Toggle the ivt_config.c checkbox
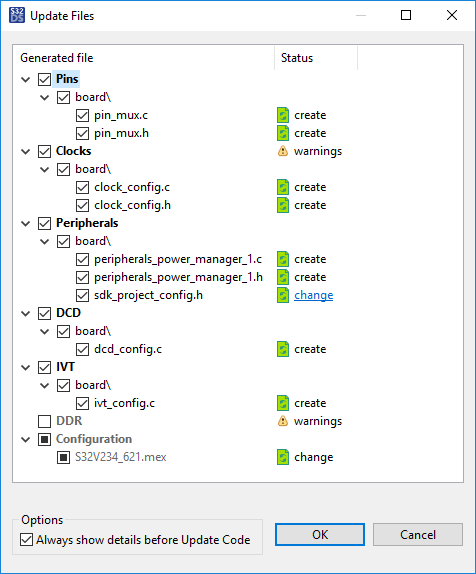The width and height of the screenshot is (476, 574). pyautogui.click(x=82, y=403)
